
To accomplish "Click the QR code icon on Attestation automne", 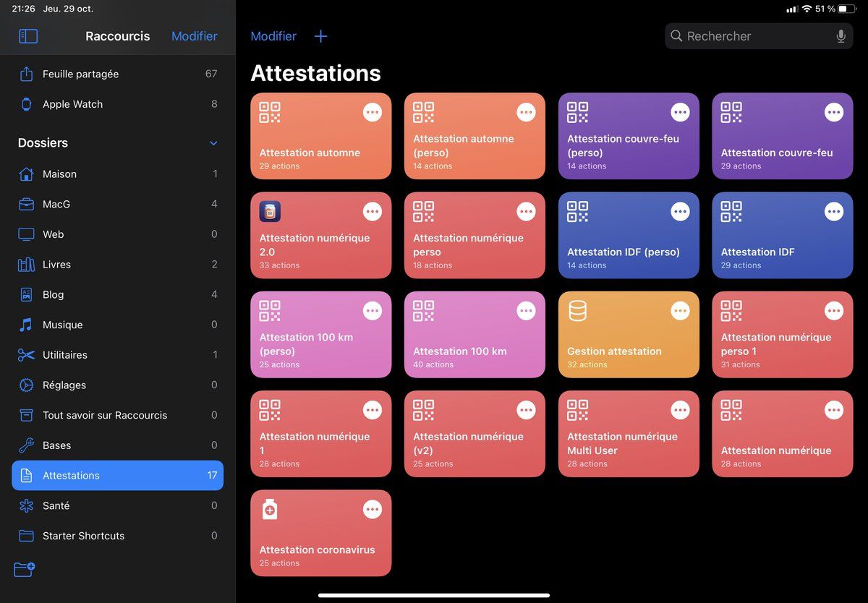I will coord(270,112).
